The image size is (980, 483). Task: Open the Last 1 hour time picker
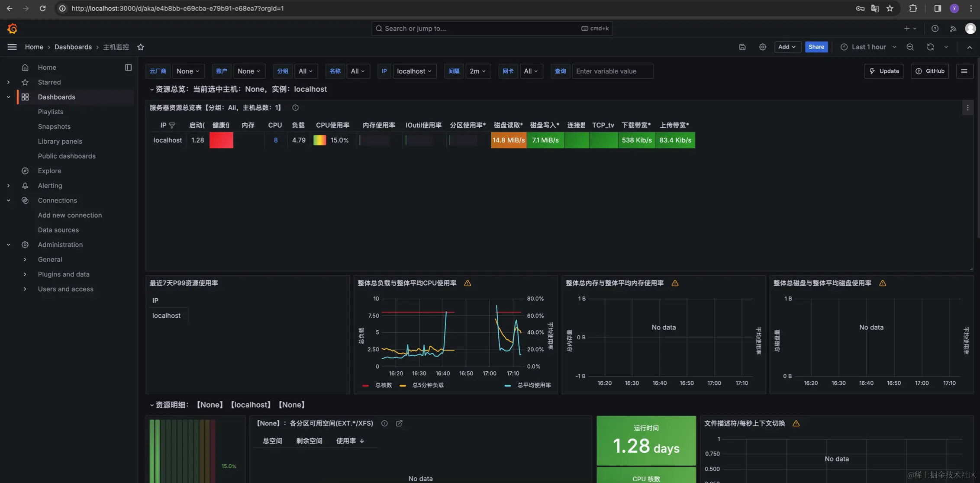[x=868, y=47]
